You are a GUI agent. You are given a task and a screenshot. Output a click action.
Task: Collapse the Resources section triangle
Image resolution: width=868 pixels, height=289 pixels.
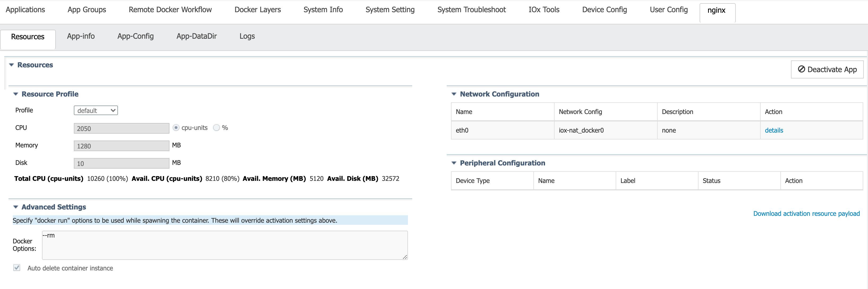(11, 65)
